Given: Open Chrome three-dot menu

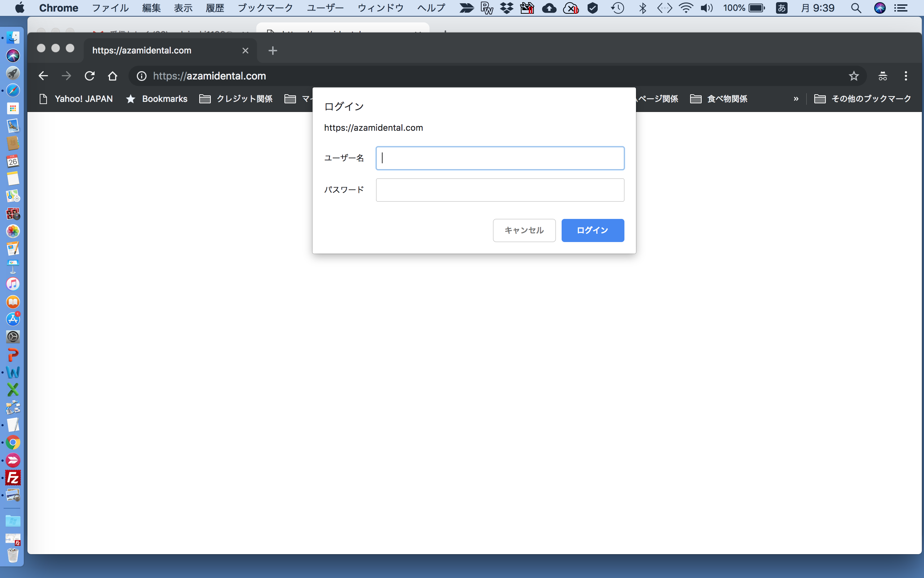Looking at the screenshot, I should [906, 76].
